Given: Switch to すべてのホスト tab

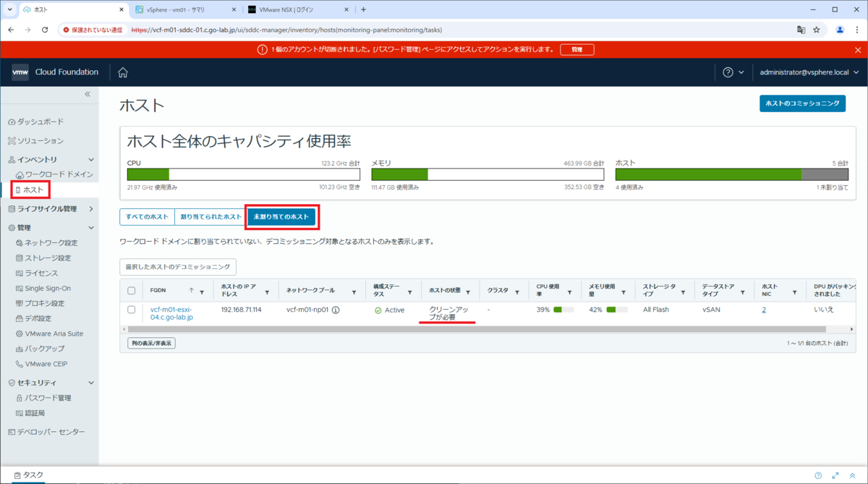Looking at the screenshot, I should click(147, 216).
